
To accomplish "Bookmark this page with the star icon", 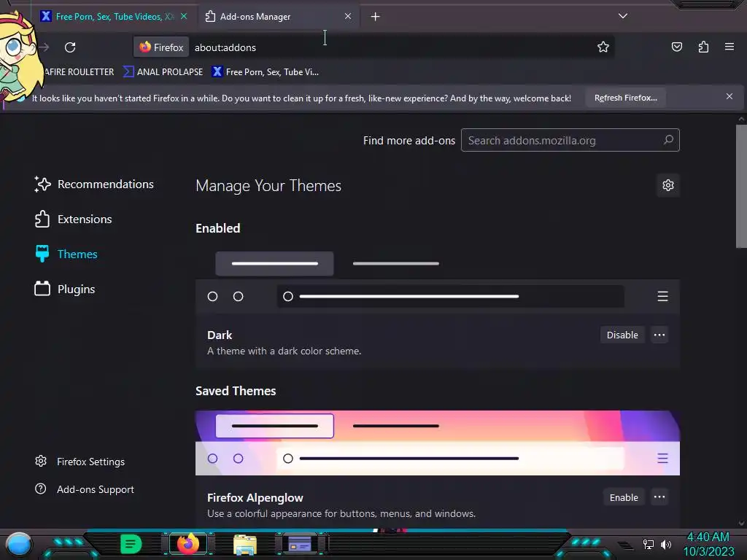I will click(x=603, y=47).
